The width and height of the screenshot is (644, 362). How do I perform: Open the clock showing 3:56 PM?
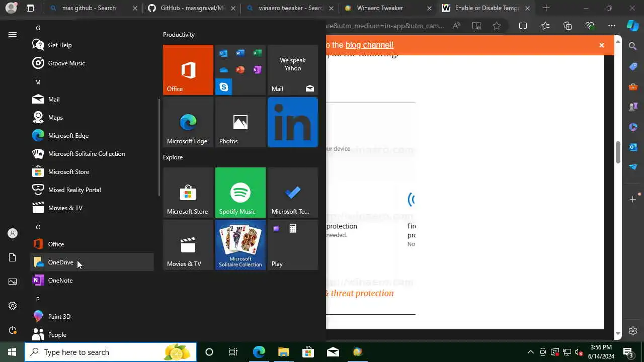click(x=601, y=352)
